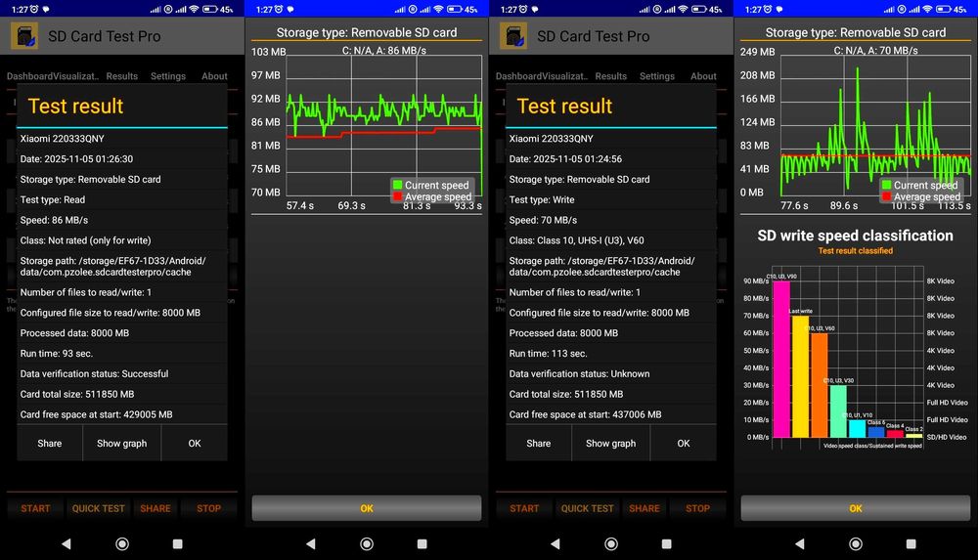Tap the green Current speed legend marker on the 70 MB/s graph

[886, 186]
